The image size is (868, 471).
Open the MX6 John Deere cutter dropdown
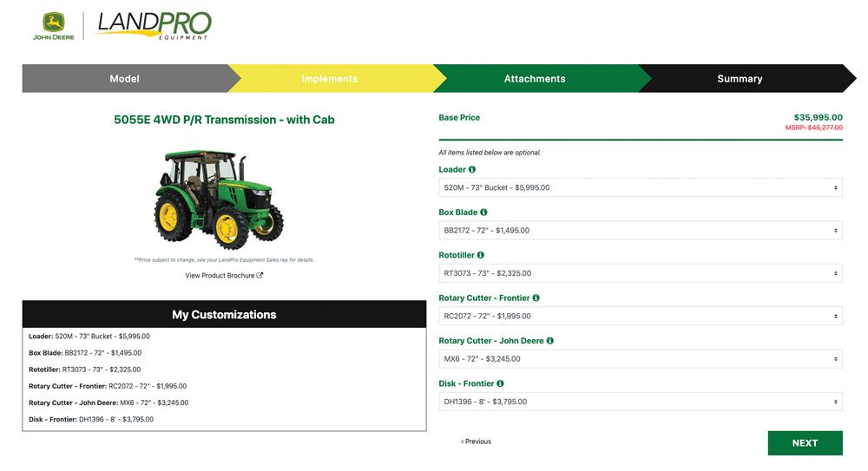click(x=640, y=359)
